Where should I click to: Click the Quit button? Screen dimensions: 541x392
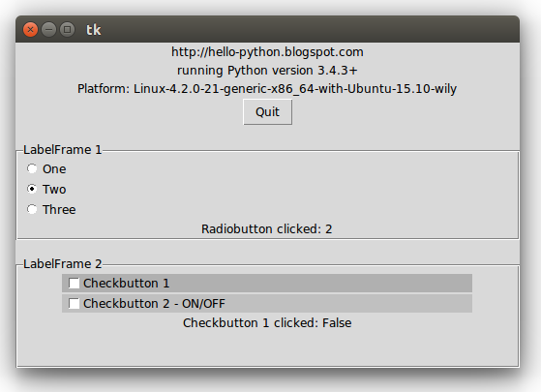[x=267, y=112]
